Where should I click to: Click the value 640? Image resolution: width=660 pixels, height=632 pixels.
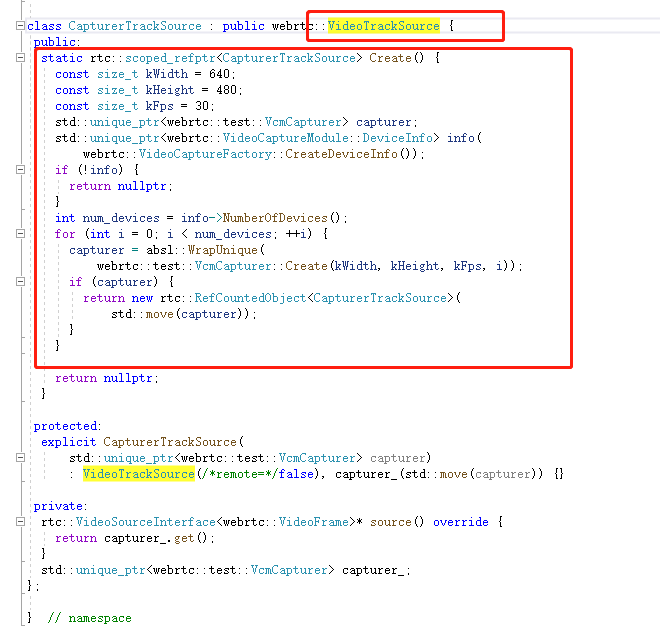tap(219, 74)
